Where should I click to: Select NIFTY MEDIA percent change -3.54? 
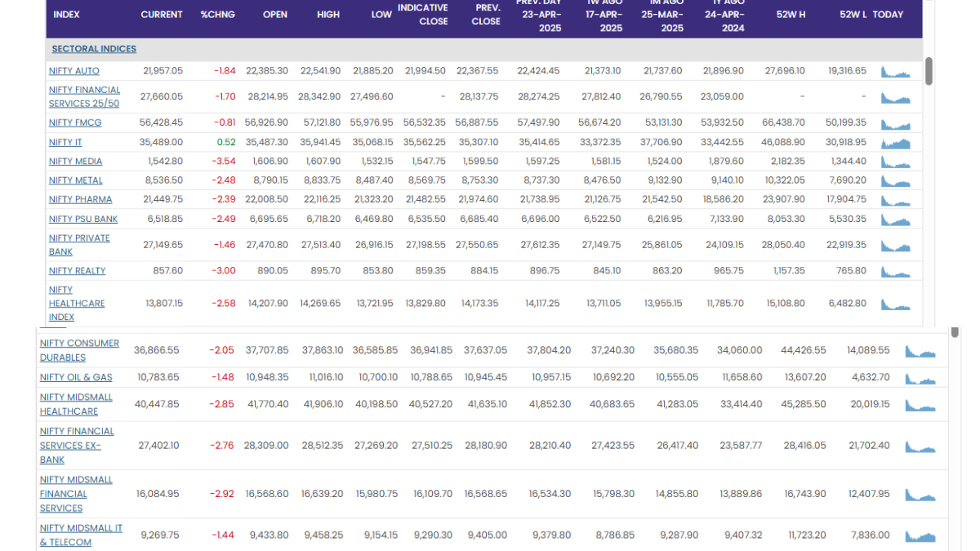pos(223,162)
